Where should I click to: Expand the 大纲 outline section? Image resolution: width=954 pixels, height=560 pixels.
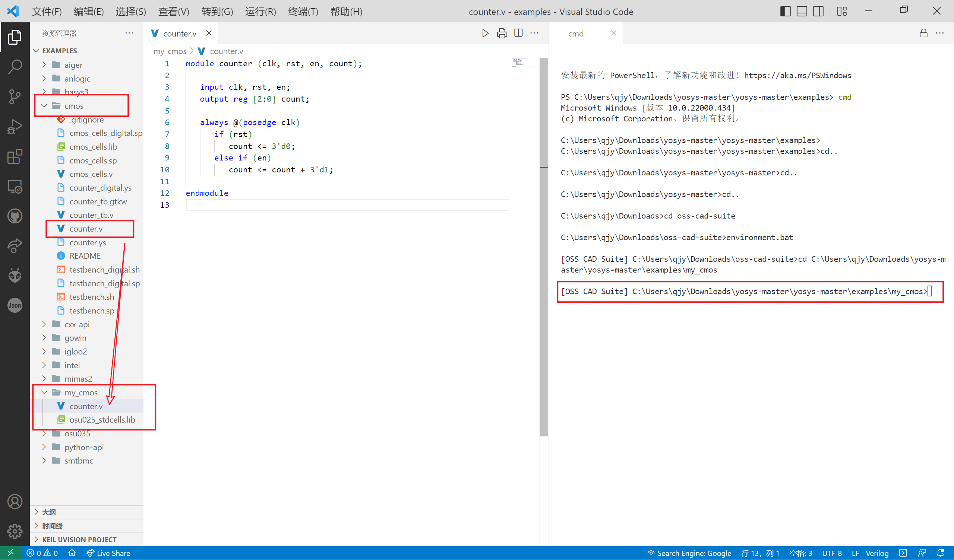[x=87, y=512]
